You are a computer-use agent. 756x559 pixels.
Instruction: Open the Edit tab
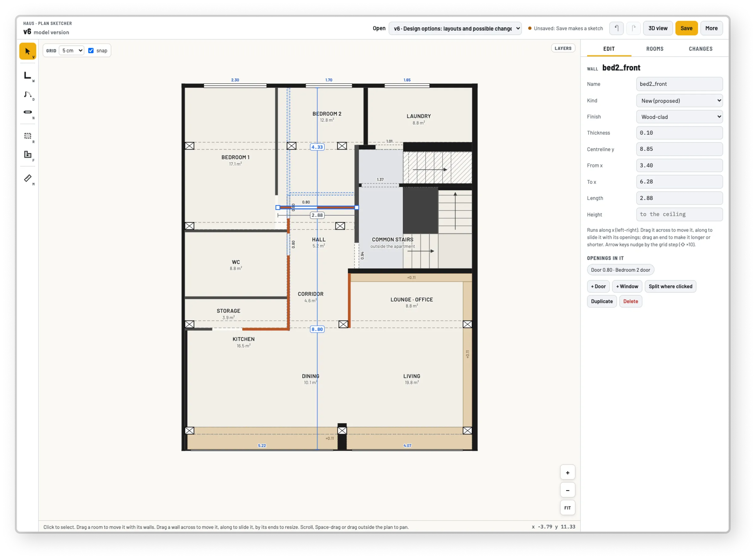(x=609, y=49)
